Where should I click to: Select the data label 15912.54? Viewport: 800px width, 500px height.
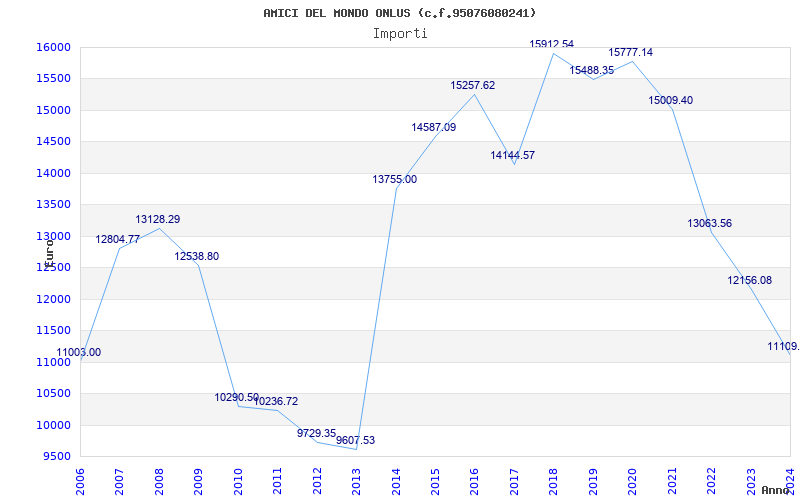552,44
